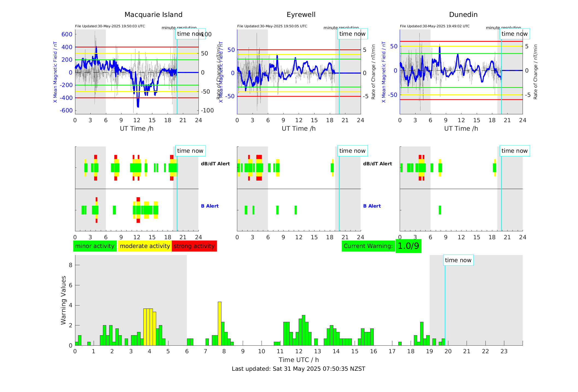Click the Time UTC / h axis label
Screen dimensions: 578x392
298,360
